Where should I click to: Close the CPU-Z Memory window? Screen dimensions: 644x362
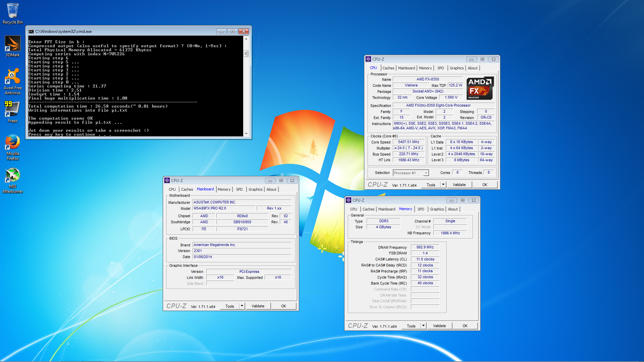pyautogui.click(x=474, y=200)
